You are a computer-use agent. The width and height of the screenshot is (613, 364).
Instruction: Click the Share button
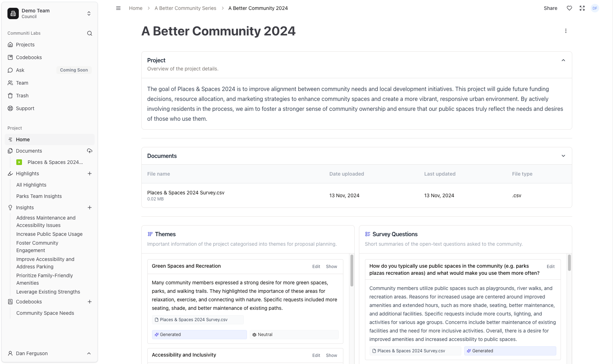click(x=551, y=8)
